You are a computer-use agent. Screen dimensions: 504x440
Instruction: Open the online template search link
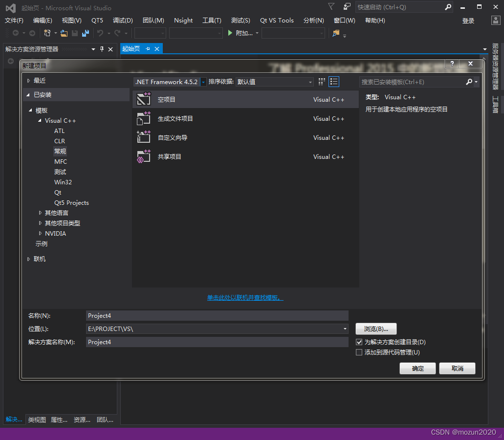coord(245,298)
